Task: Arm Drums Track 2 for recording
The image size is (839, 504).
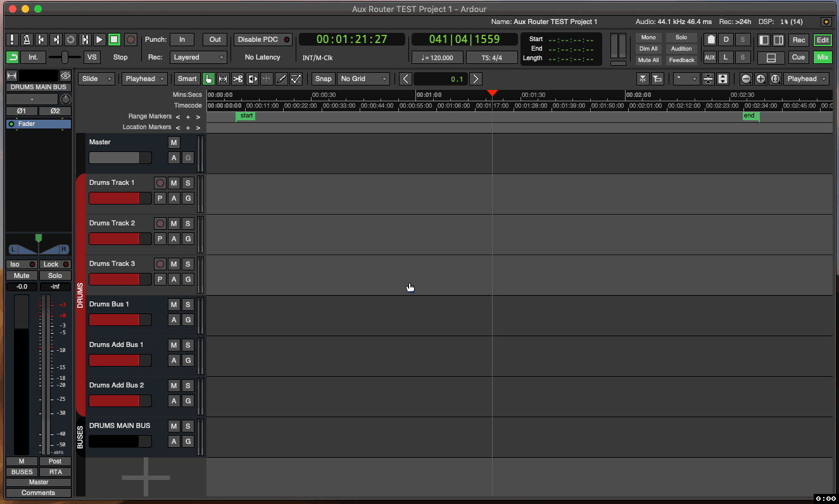Action: 160,224
